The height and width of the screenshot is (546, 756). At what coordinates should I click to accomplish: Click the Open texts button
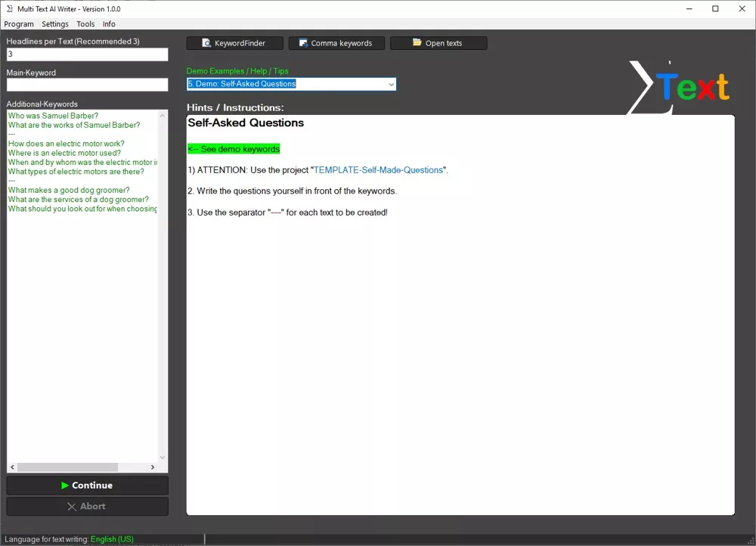[x=438, y=43]
